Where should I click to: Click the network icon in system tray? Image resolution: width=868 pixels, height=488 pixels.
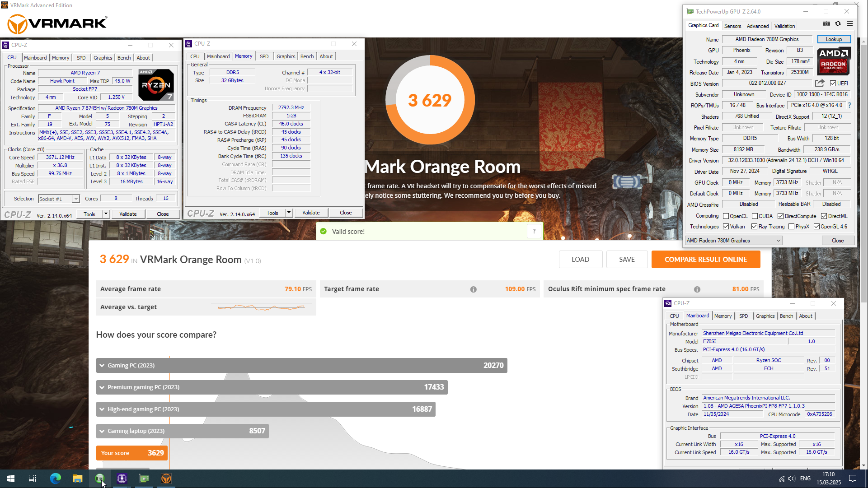click(781, 479)
